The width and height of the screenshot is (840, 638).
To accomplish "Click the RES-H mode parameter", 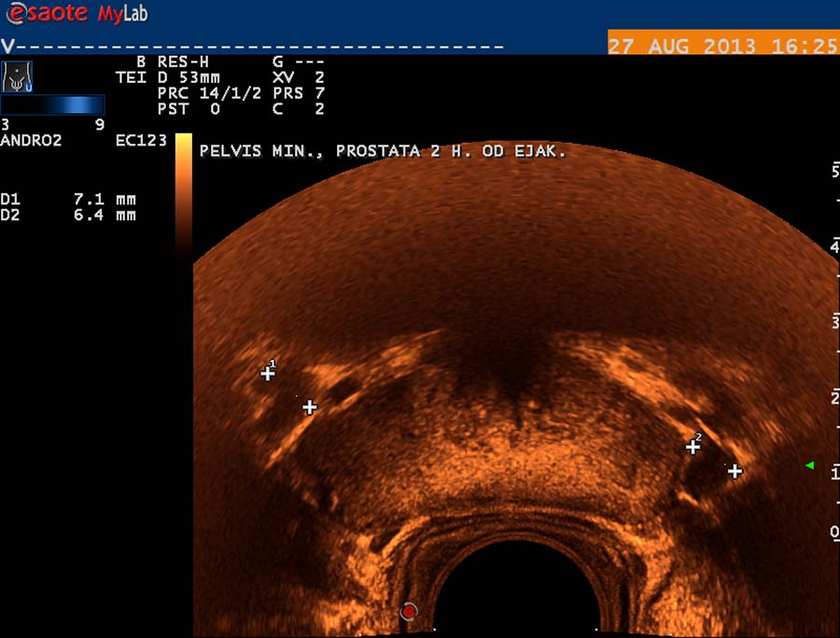I will click(x=190, y=62).
